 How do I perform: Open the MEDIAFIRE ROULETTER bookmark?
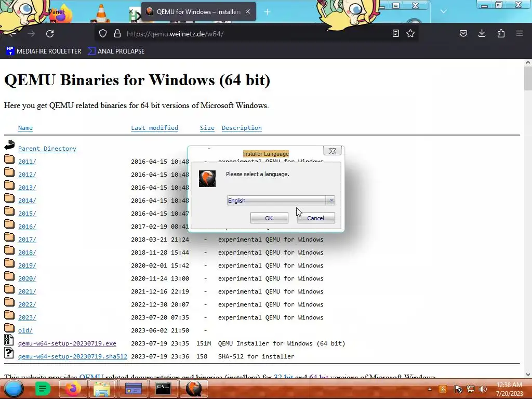click(44, 51)
